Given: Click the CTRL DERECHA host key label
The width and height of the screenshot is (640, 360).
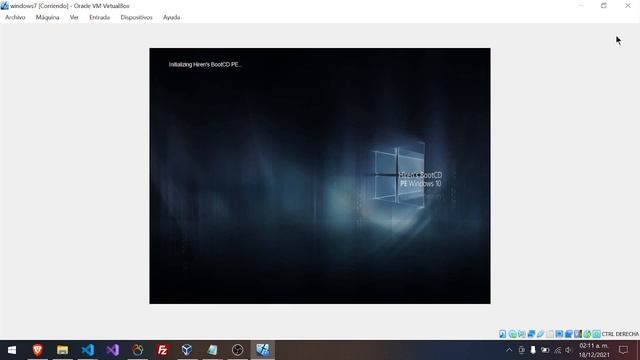Looking at the screenshot, I should 620,334.
